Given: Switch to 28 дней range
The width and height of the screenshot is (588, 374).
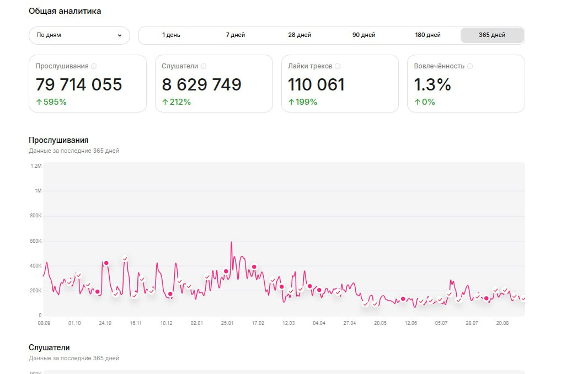Looking at the screenshot, I should coord(300,35).
